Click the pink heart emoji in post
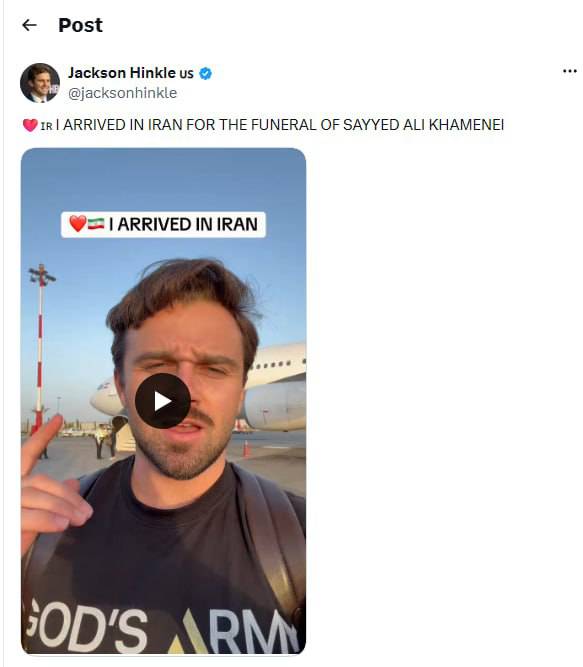Screen dimensions: 583x667 [30, 125]
